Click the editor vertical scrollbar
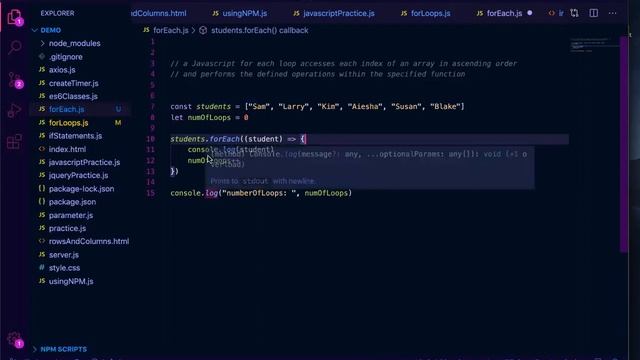This screenshot has width=640, height=360. tap(623, 143)
